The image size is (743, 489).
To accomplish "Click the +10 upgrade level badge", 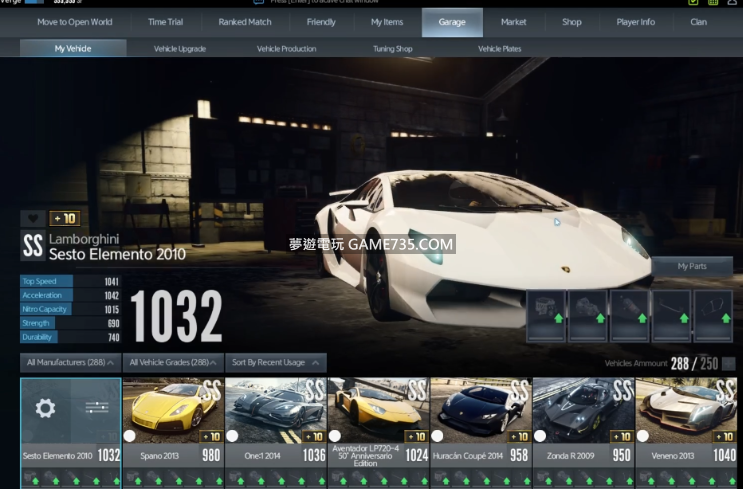I will 63,219.
